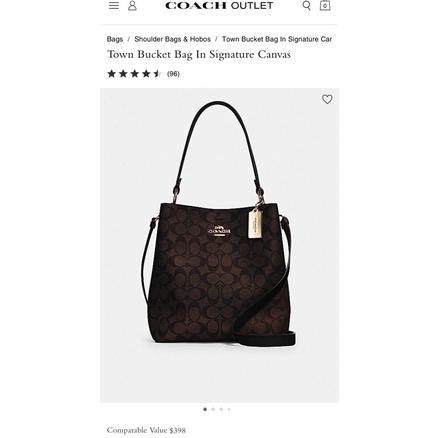
Task: Click the search magnifier icon
Action: pyautogui.click(x=306, y=6)
